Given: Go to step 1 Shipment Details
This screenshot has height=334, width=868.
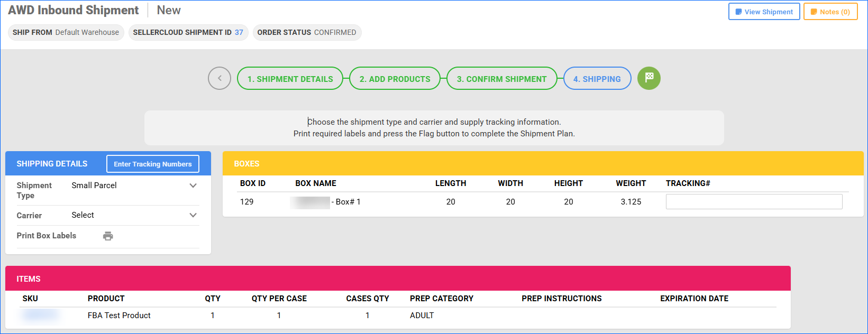Looking at the screenshot, I should (290, 79).
